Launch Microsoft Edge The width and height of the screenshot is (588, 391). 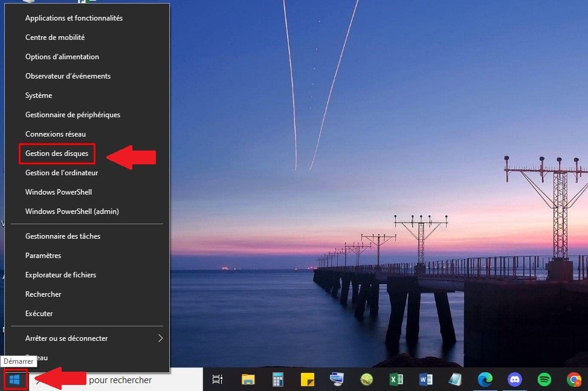coord(485,380)
